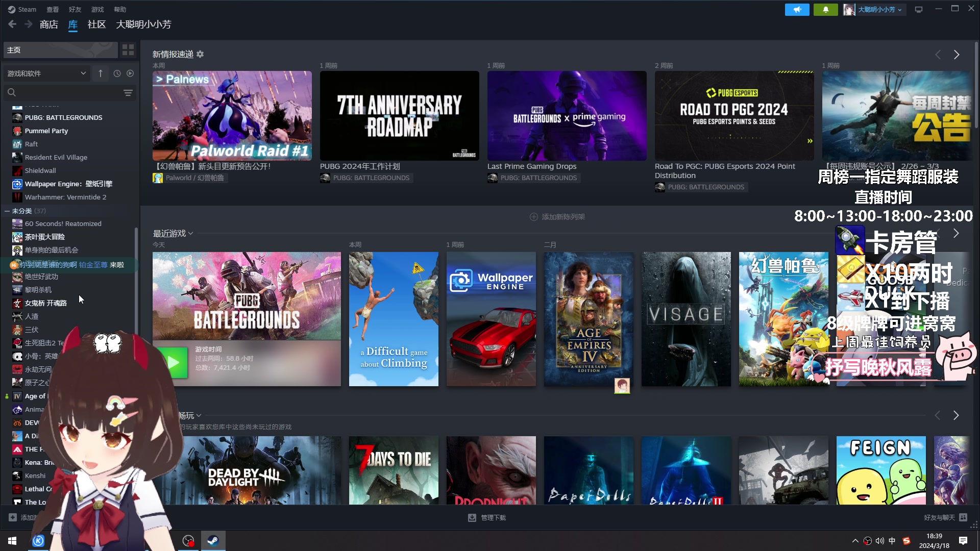Screen dimensions: 980x551
Task: Open the green notifications bell
Action: point(825,10)
